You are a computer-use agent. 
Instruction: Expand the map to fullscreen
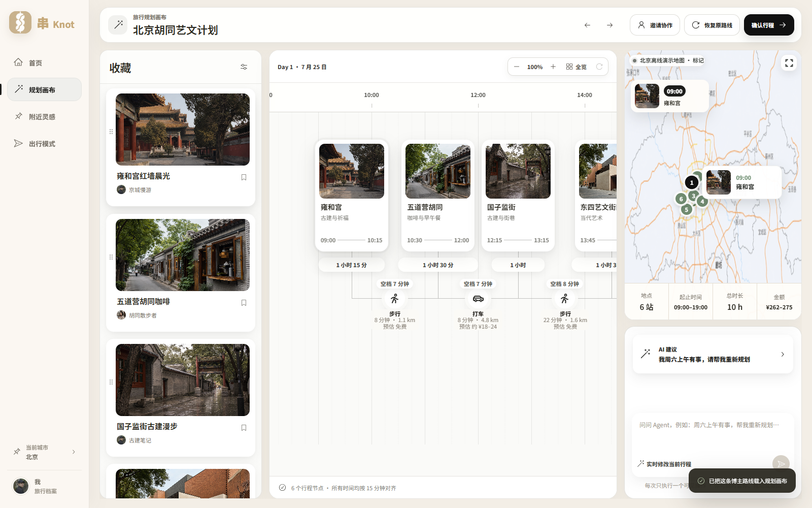pyautogui.click(x=789, y=63)
